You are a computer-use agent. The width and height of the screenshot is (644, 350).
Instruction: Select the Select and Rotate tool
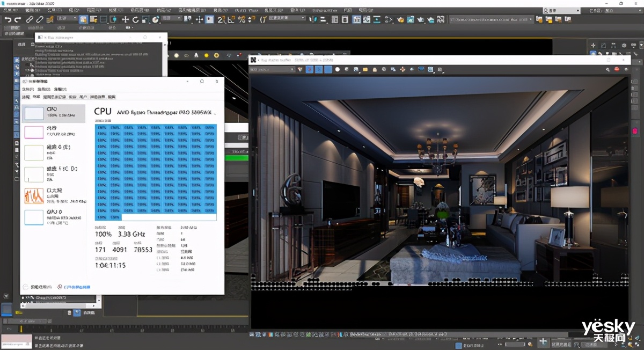click(x=135, y=19)
